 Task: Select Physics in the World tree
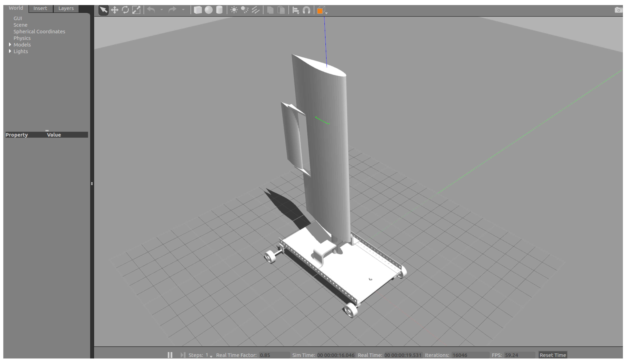(22, 38)
